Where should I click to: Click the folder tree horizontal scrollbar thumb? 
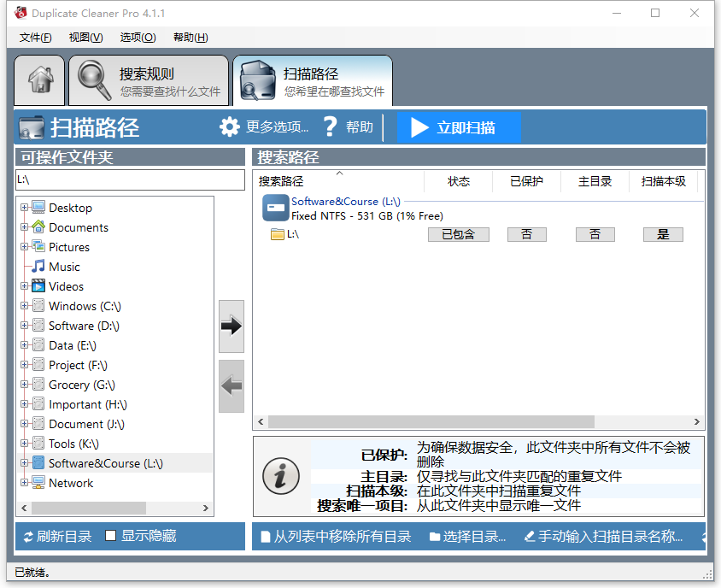pyautogui.click(x=89, y=508)
